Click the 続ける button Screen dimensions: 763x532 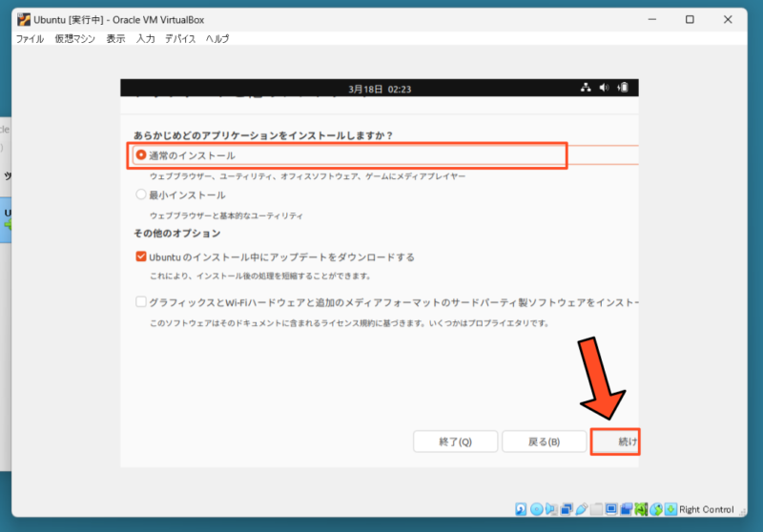(615, 441)
